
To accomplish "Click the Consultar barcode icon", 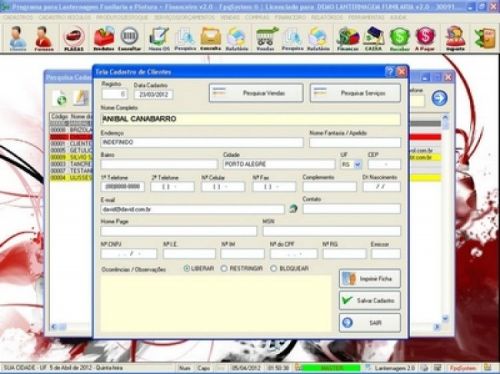I will pos(129,38).
